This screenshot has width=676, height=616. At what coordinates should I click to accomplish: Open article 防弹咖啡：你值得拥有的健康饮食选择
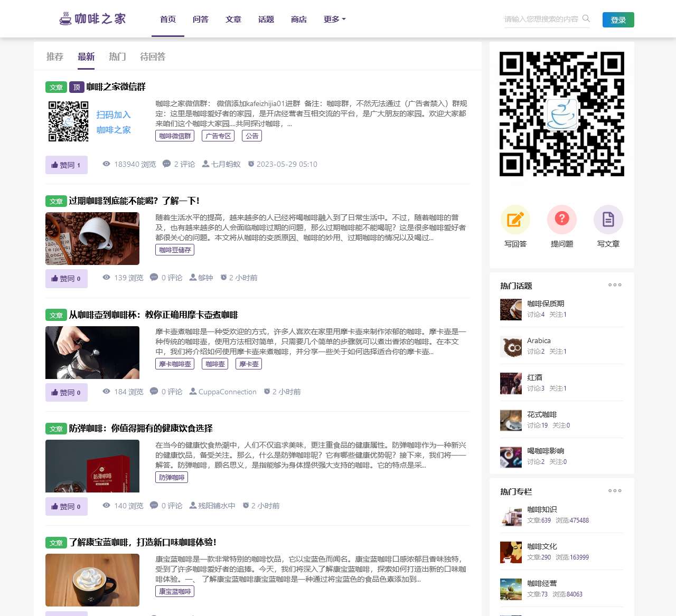pos(141,429)
